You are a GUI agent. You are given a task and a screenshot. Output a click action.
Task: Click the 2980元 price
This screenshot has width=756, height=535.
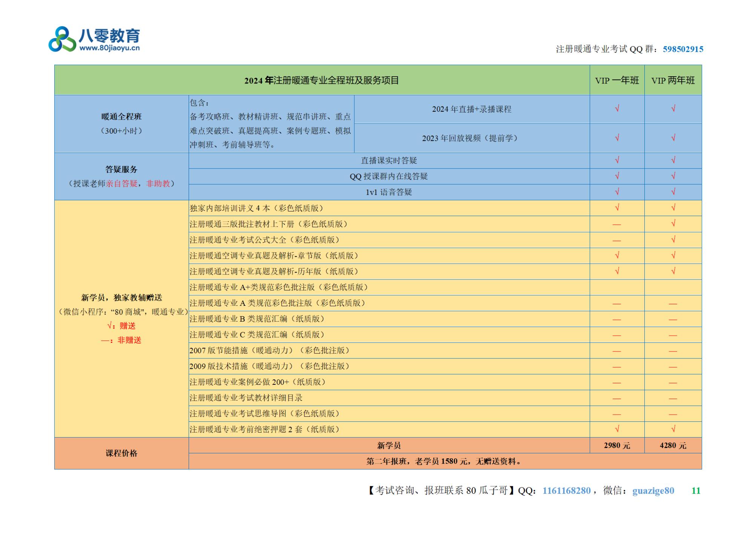click(x=617, y=446)
